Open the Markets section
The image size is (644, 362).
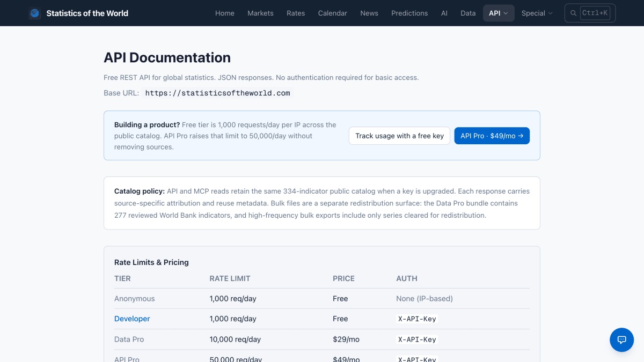point(260,13)
